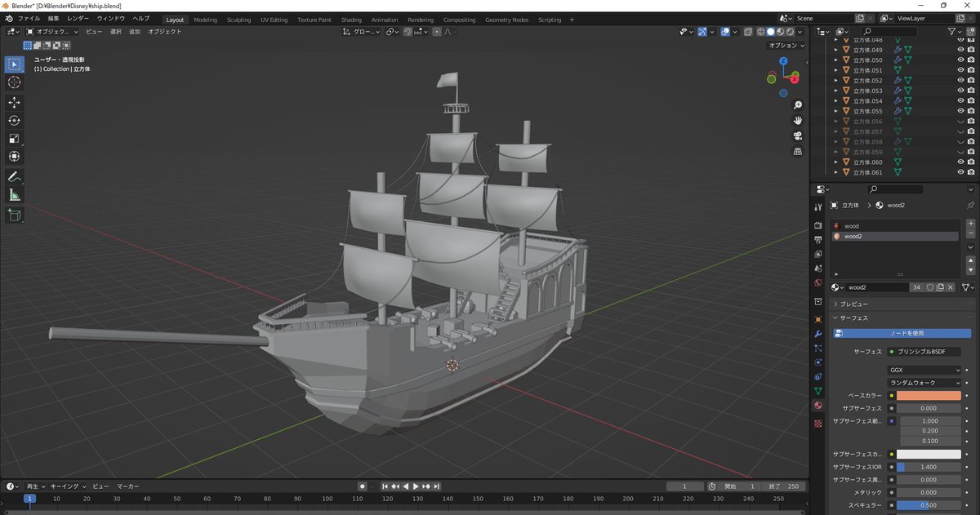Expand 立方体.049 in the outliner
980x515 pixels.
pyautogui.click(x=835, y=50)
